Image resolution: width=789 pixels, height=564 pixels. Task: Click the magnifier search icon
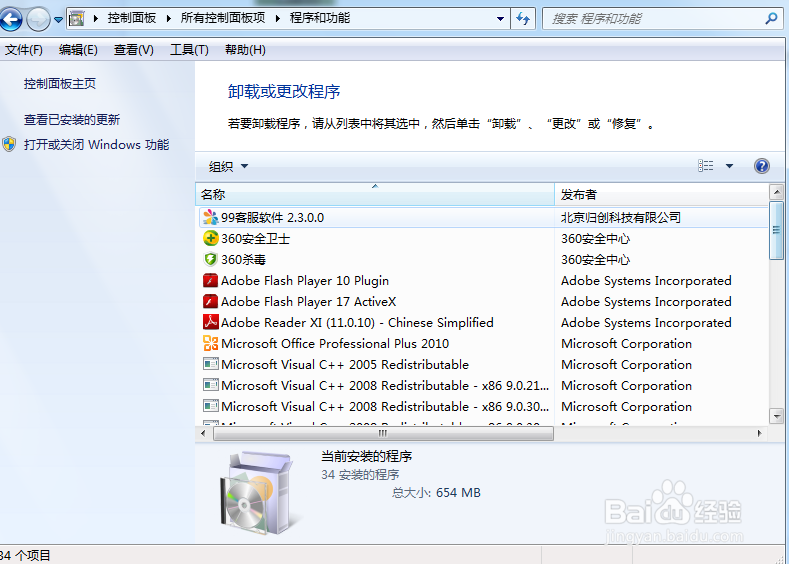pyautogui.click(x=771, y=19)
